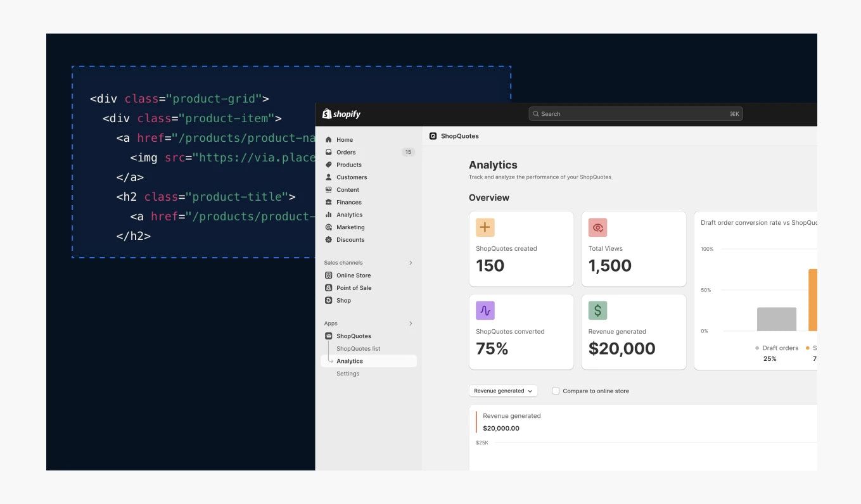Viewport: 861px width, 504px height.
Task: Click the Shopify logo in the header
Action: [341, 114]
